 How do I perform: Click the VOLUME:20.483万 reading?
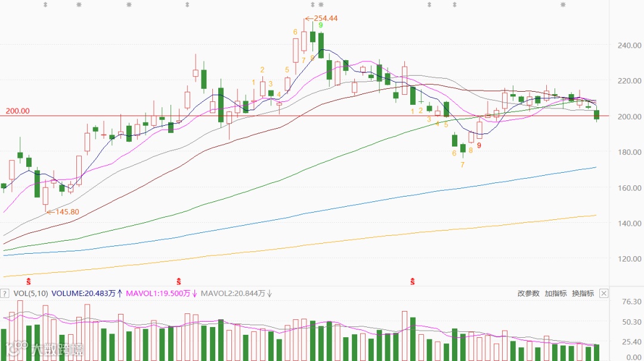pos(83,293)
